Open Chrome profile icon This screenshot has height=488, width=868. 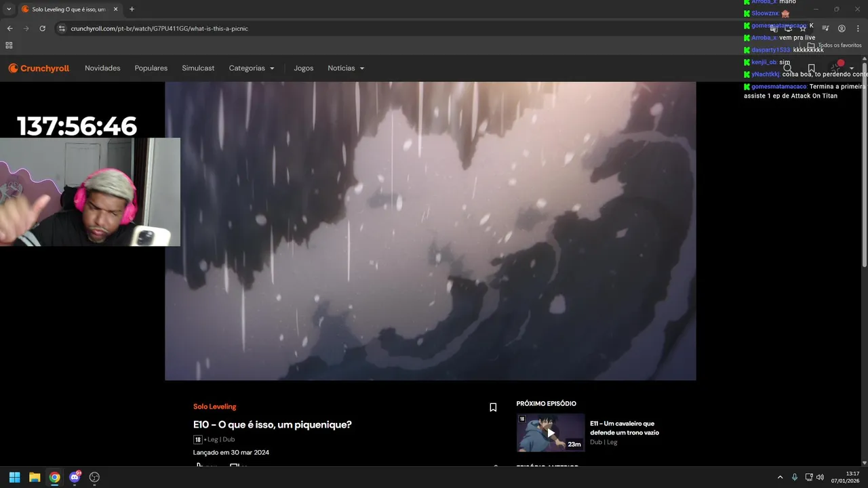842,28
